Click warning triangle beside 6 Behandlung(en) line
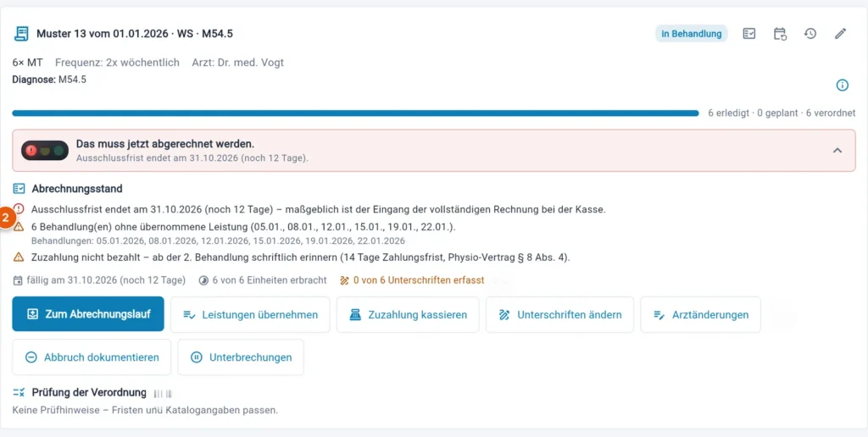Screen dimensions: 868x437 pyautogui.click(x=19, y=227)
